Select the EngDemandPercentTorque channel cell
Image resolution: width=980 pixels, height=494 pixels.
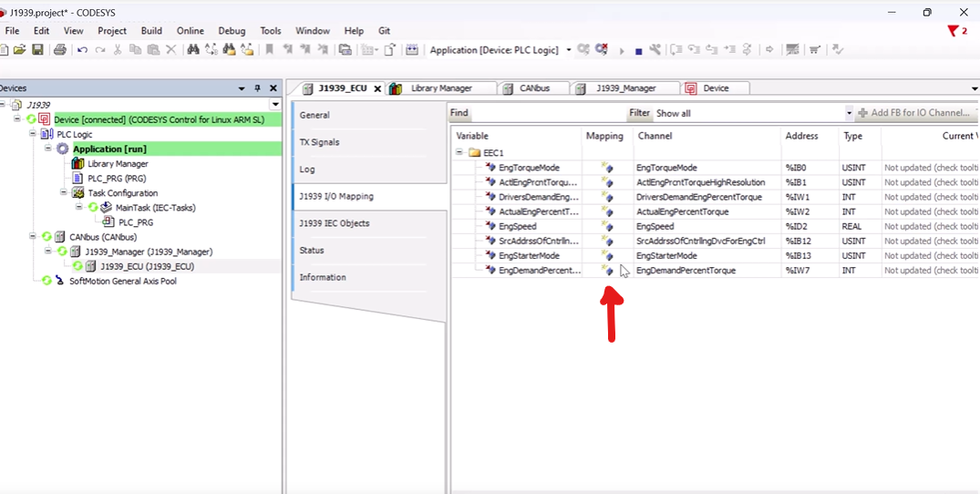point(707,271)
